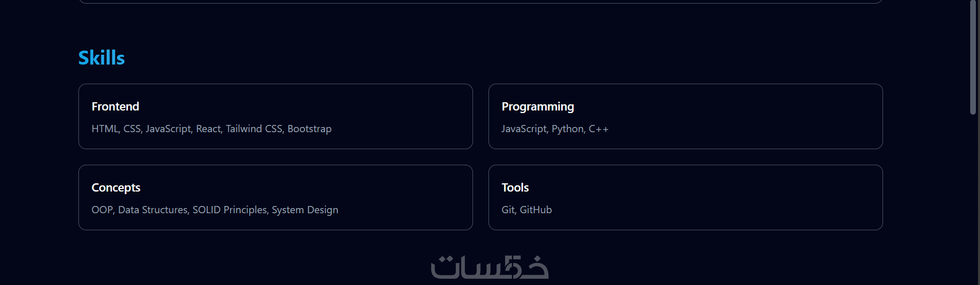
Task: Click OOP in the Concepts card
Action: coord(102,210)
